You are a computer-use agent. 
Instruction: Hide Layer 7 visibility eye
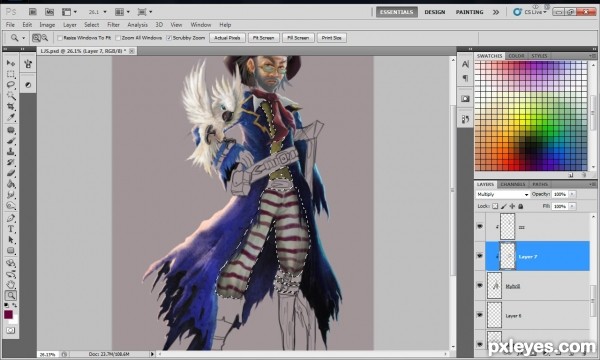(x=480, y=256)
